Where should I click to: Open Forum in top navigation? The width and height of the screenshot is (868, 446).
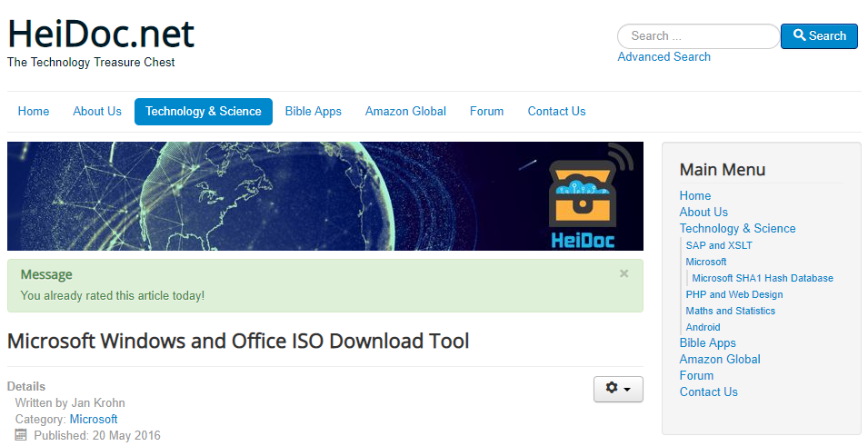point(486,111)
